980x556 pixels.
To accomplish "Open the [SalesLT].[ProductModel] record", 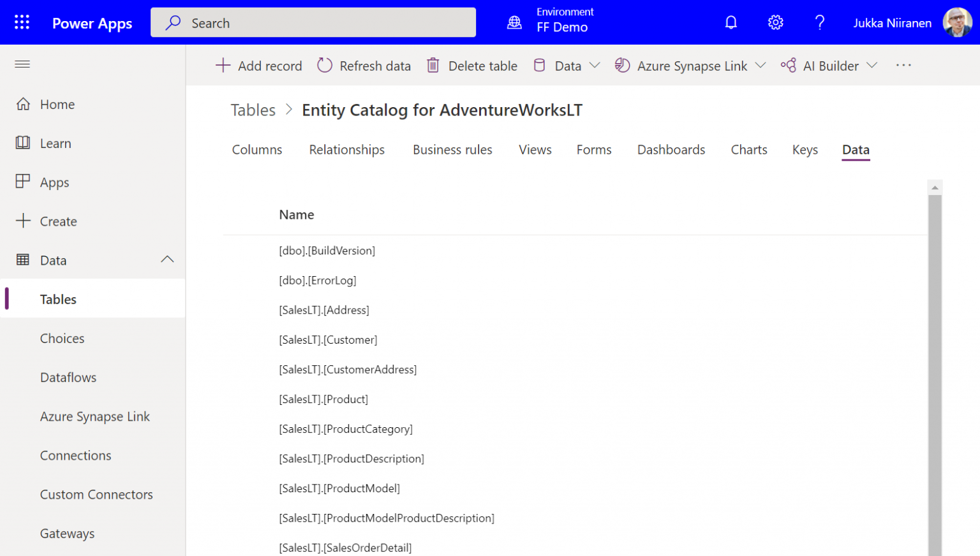I will (x=339, y=488).
